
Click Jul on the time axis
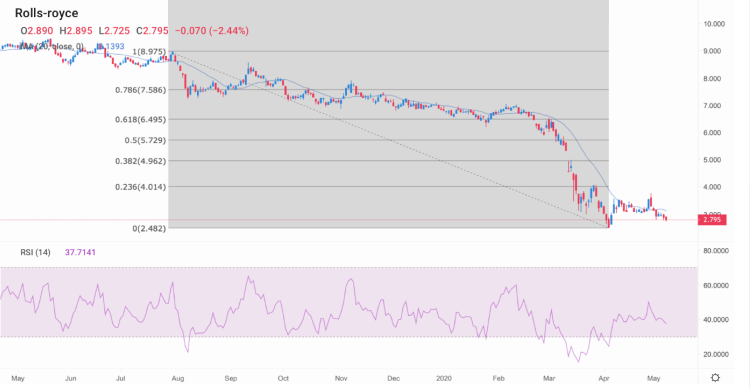pos(121,378)
